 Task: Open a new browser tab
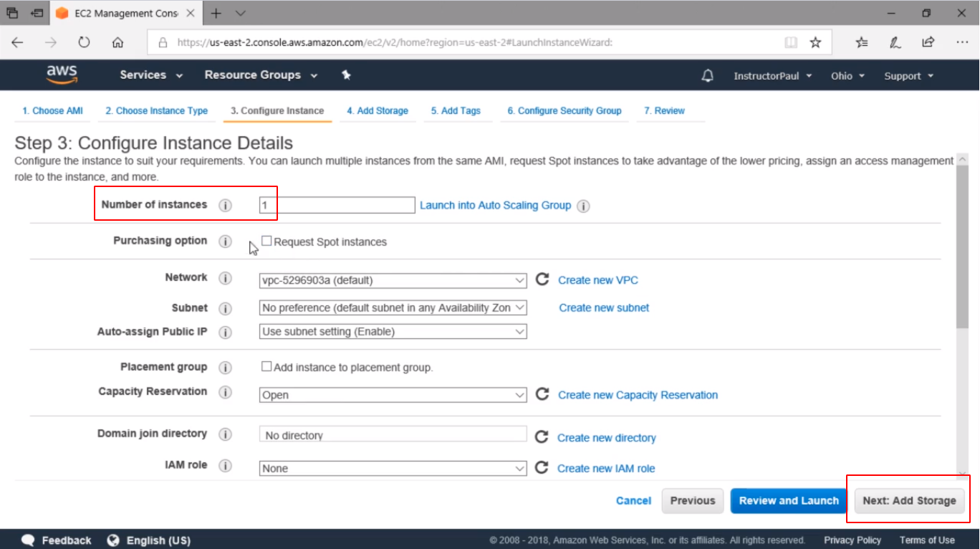pyautogui.click(x=216, y=13)
